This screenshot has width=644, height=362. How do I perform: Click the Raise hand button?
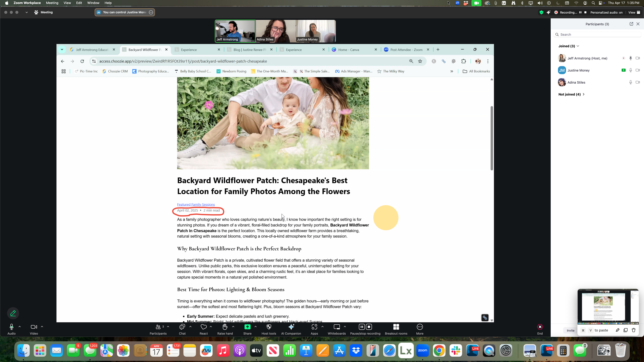225,329
